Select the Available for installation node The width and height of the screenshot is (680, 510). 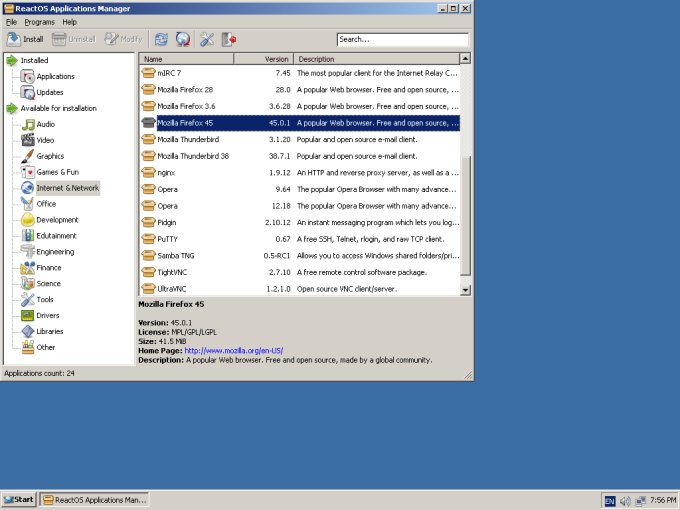pos(59,108)
